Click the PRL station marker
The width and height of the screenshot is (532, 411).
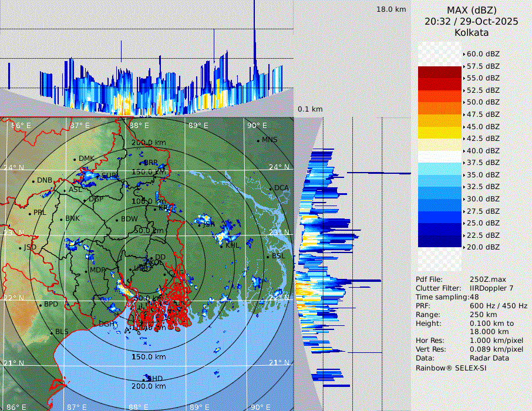click(30, 213)
